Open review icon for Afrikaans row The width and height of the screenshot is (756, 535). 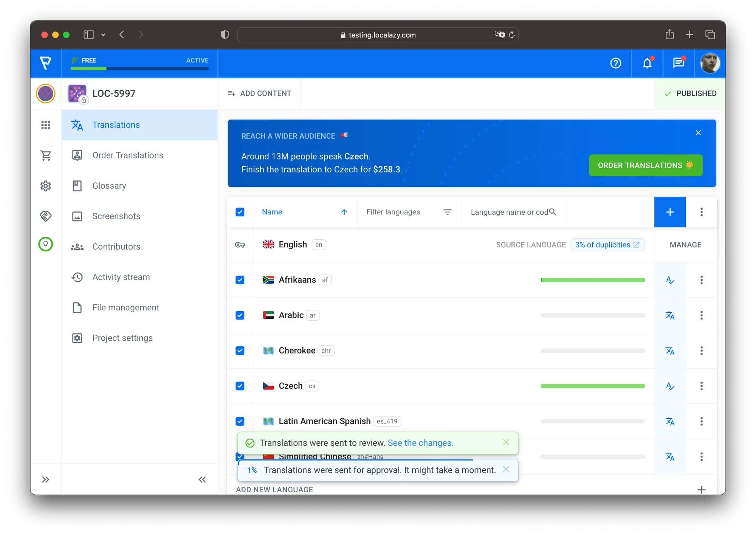click(x=670, y=280)
